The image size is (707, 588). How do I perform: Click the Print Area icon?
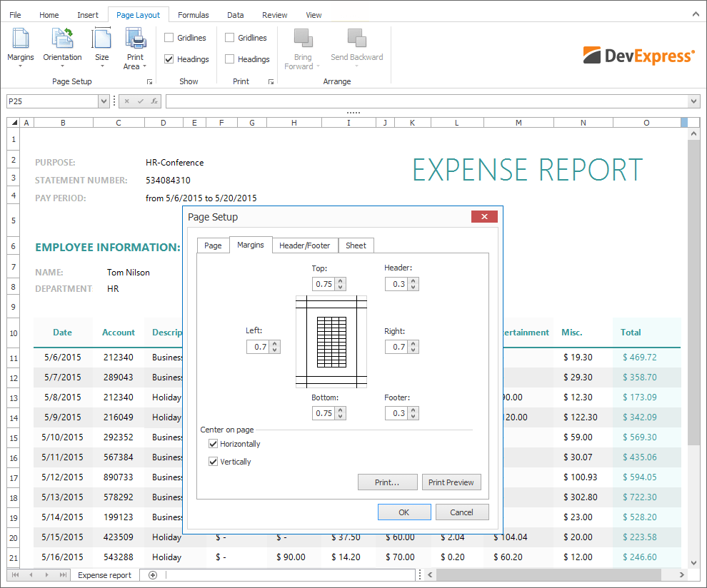135,40
